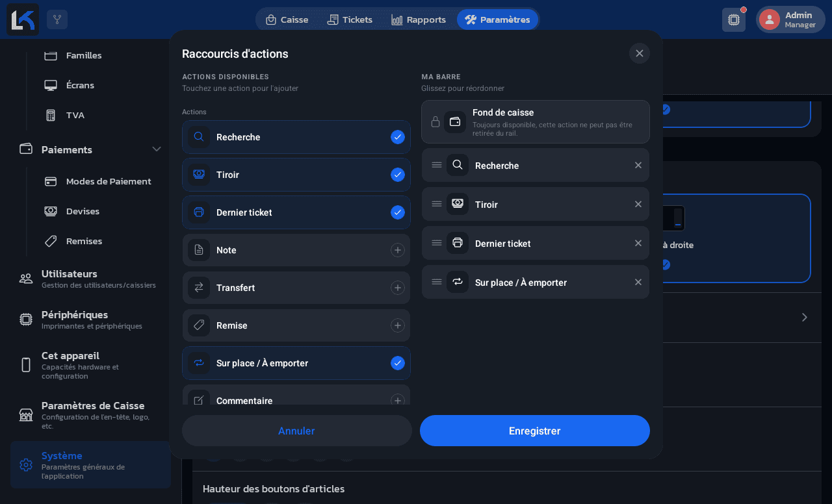Screen dimensions: 832x504
Task: Click the Admin avatar icon
Action: 770,19
